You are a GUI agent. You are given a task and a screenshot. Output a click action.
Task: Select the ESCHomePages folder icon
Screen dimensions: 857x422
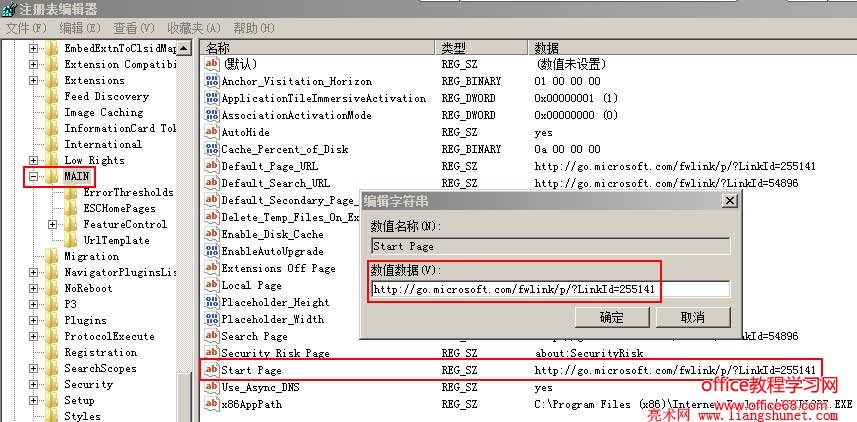pos(71,208)
